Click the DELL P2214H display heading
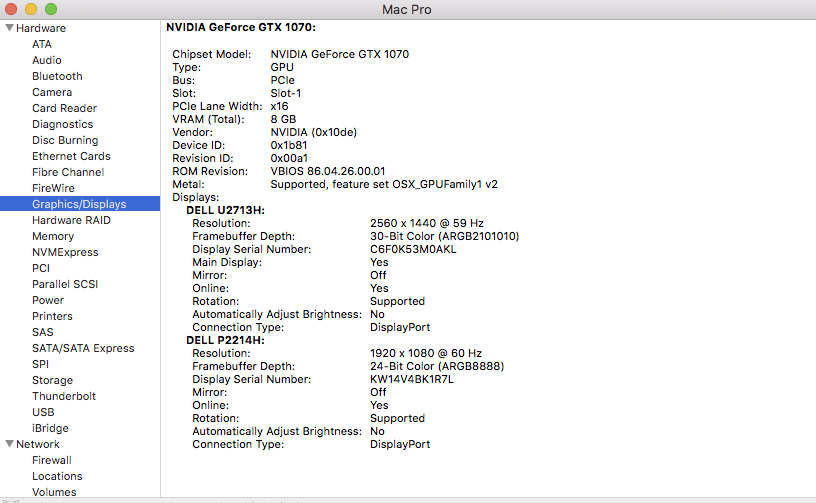The image size is (816, 503). coord(225,340)
